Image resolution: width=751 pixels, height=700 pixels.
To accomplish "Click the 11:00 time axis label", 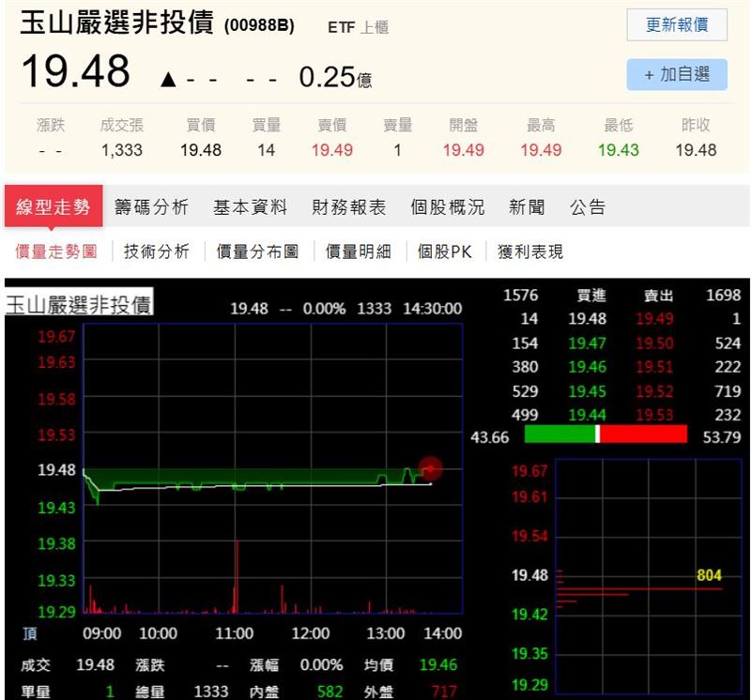I will click(x=234, y=633).
